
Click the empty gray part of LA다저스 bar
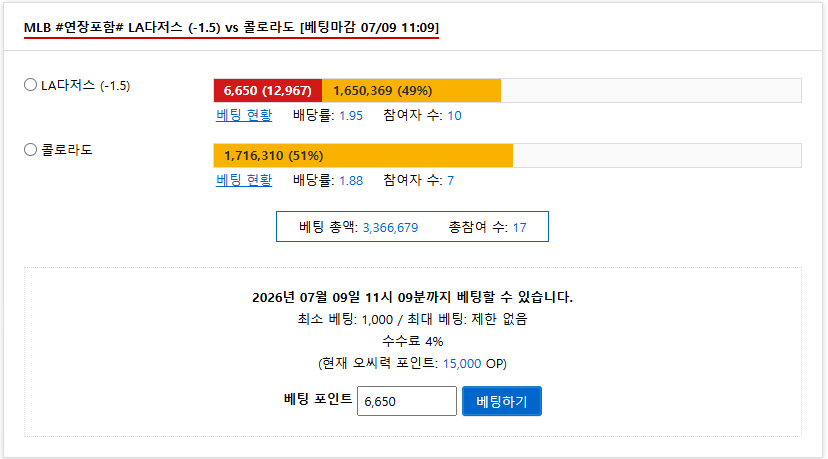651,91
